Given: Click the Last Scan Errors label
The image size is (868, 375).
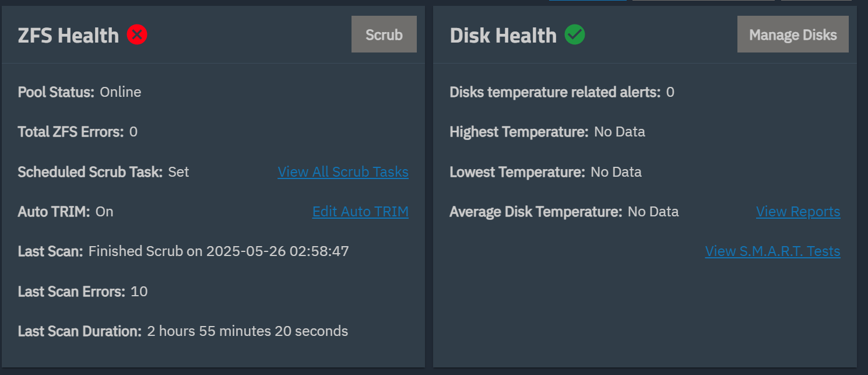Looking at the screenshot, I should 71,291.
